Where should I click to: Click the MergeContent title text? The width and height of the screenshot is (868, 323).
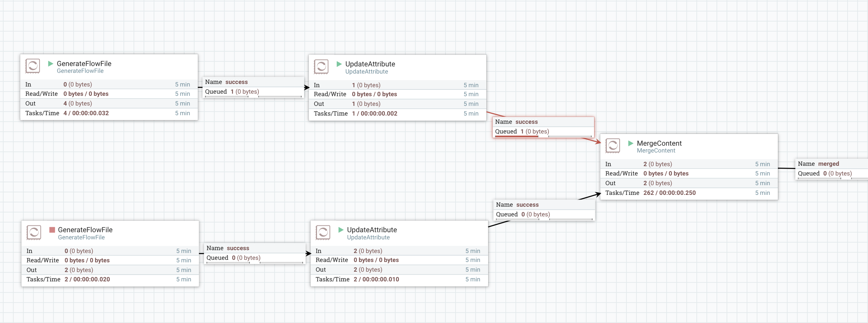659,143
